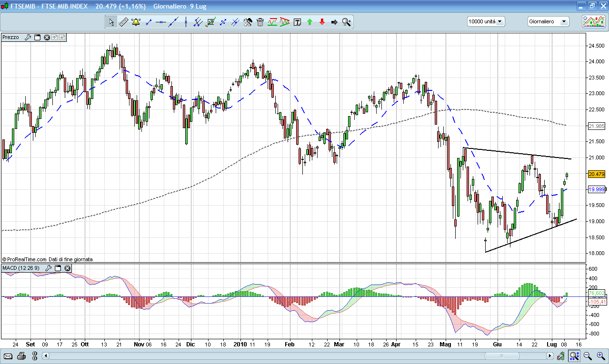Open the Giornaliero timeframe dropdown
This screenshot has width=609, height=364.
click(x=548, y=21)
